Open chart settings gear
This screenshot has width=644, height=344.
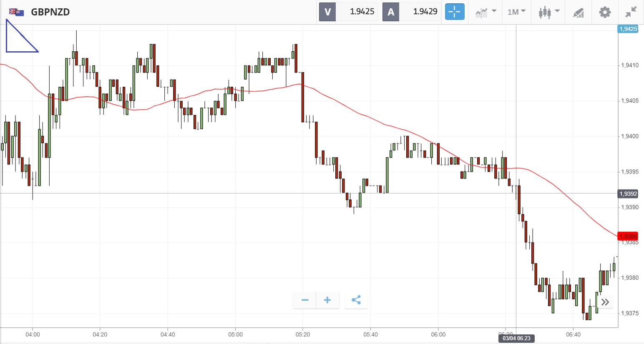point(605,12)
